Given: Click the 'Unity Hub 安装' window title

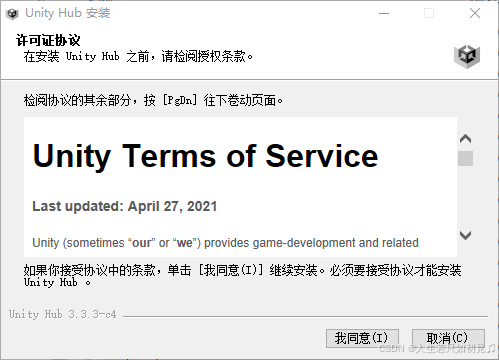Looking at the screenshot, I should click(68, 13).
